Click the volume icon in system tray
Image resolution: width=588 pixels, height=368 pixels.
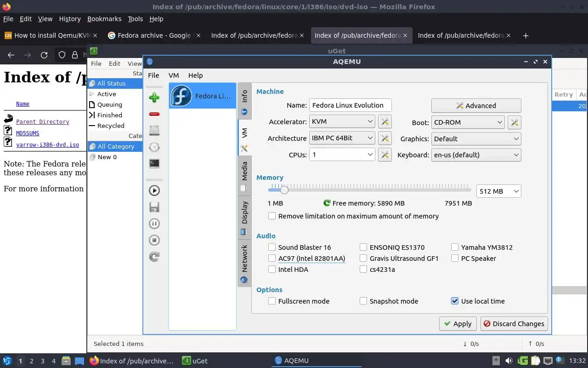pos(509,361)
